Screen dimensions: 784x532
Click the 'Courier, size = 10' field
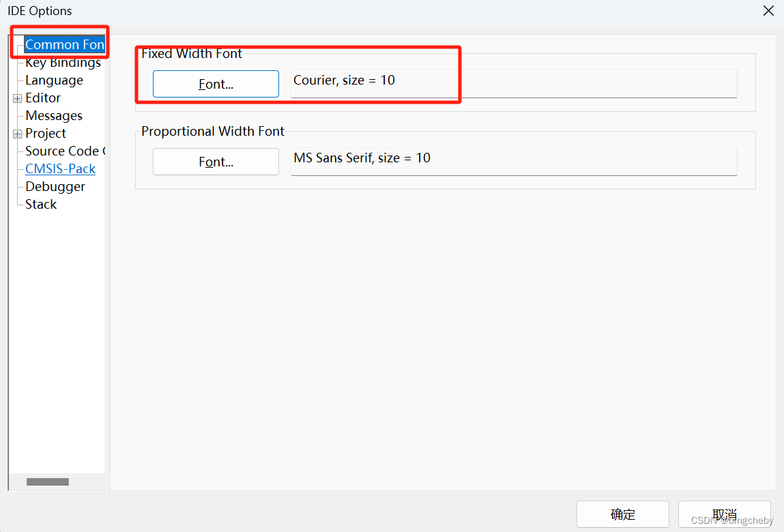point(514,84)
